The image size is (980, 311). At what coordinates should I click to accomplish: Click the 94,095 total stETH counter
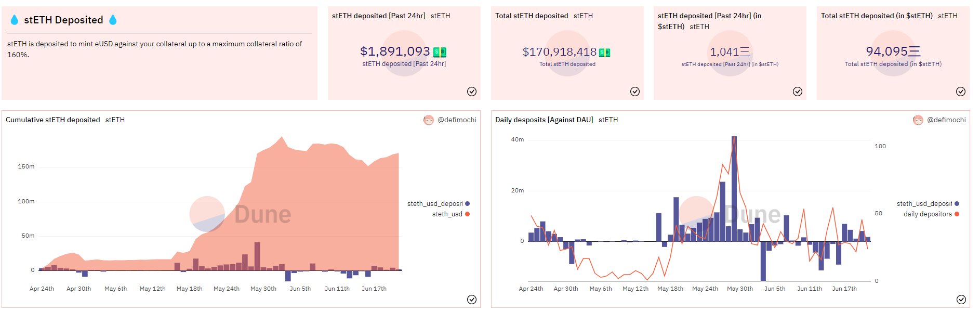pos(886,51)
